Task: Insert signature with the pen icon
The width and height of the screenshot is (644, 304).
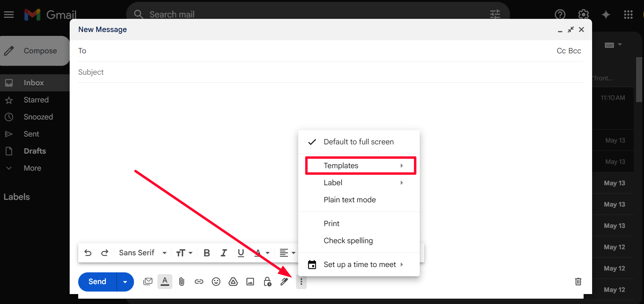Action: (284, 282)
